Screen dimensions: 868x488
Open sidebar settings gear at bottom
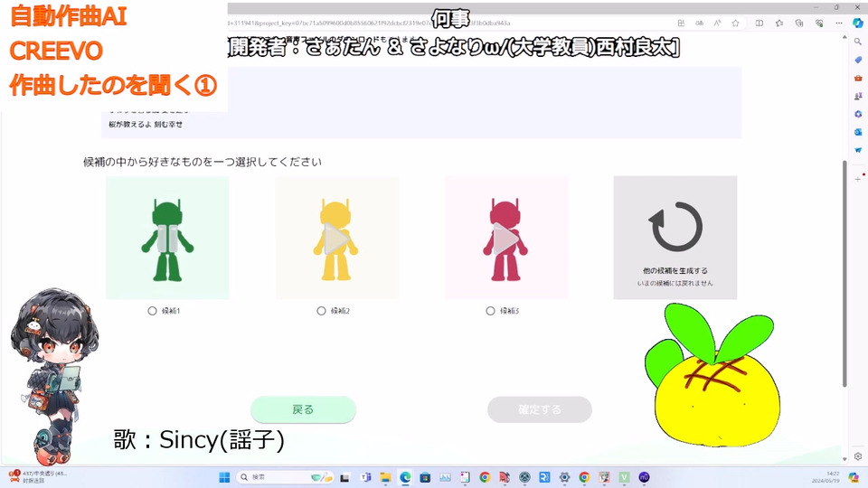coord(857,456)
